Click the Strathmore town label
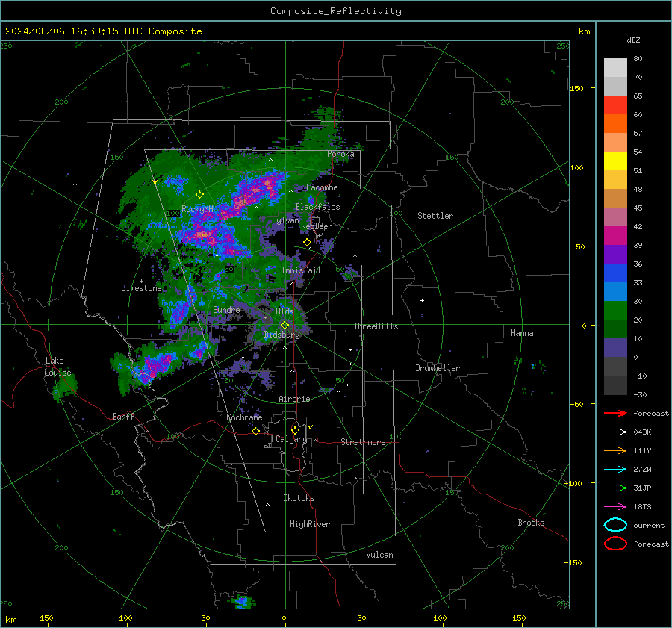This screenshot has height=628, width=672. [x=363, y=442]
